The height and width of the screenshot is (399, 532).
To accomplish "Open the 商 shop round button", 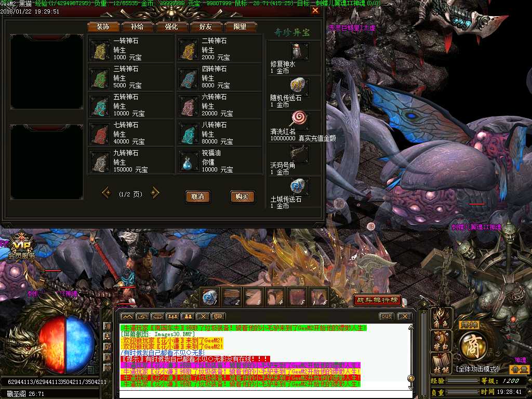I will click(x=473, y=347).
